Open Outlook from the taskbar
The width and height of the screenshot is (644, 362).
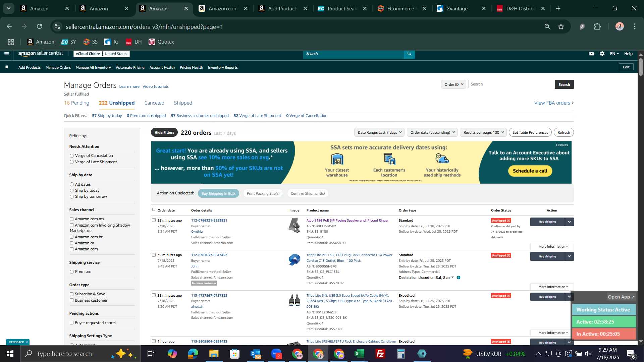(x=255, y=354)
